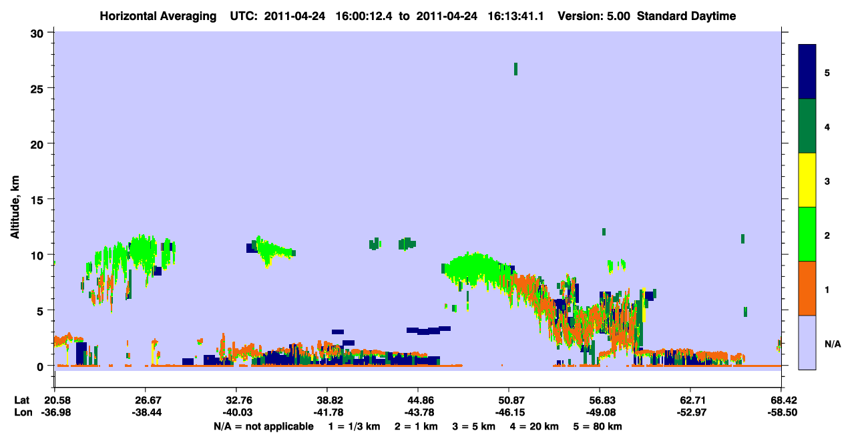Click longitude value -38.44
Screen dimensions: 868x445
coord(146,412)
